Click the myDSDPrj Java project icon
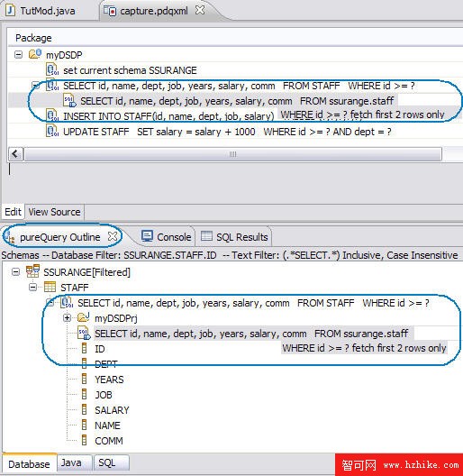Image resolution: width=463 pixels, height=476 pixels. [x=84, y=318]
